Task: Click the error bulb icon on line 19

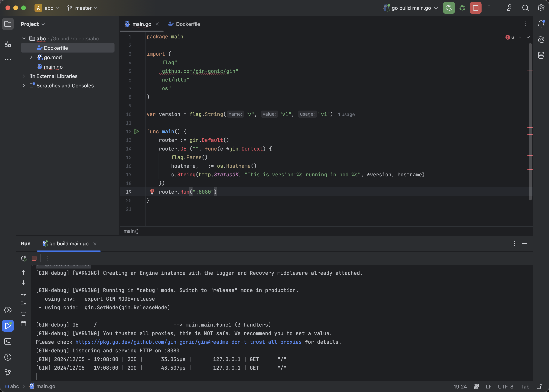Action: click(152, 192)
